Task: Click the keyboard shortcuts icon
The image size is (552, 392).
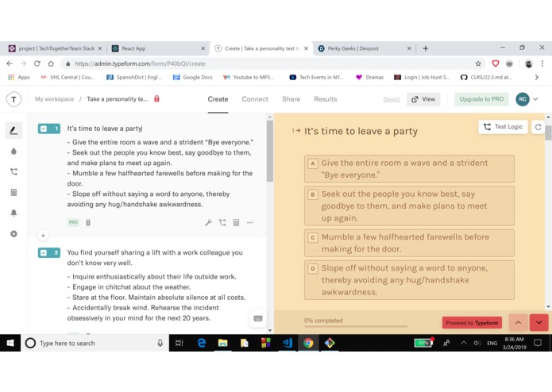Action: click(x=257, y=318)
